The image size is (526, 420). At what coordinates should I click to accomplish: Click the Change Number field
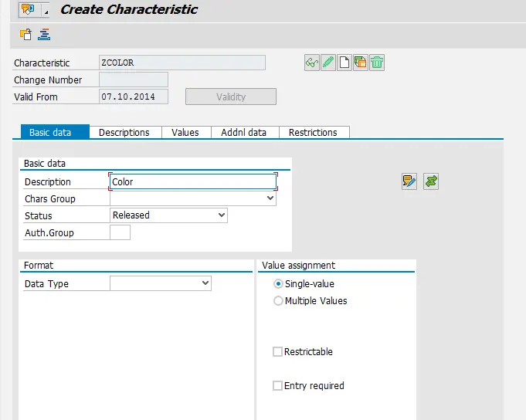134,80
